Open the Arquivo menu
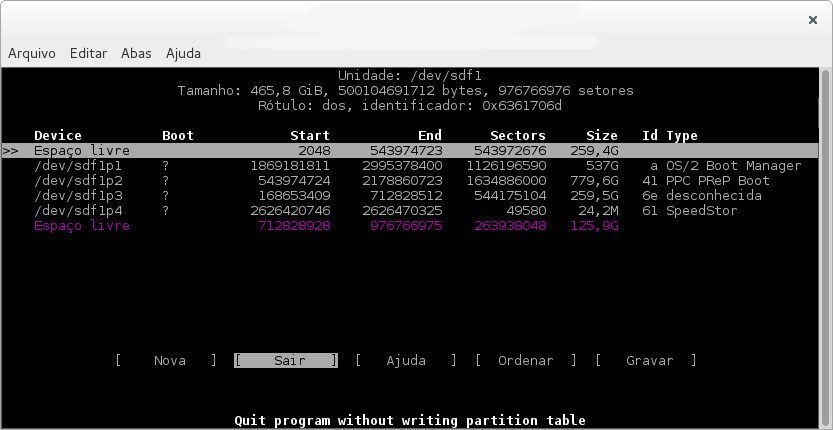The height and width of the screenshot is (430, 833). point(32,54)
